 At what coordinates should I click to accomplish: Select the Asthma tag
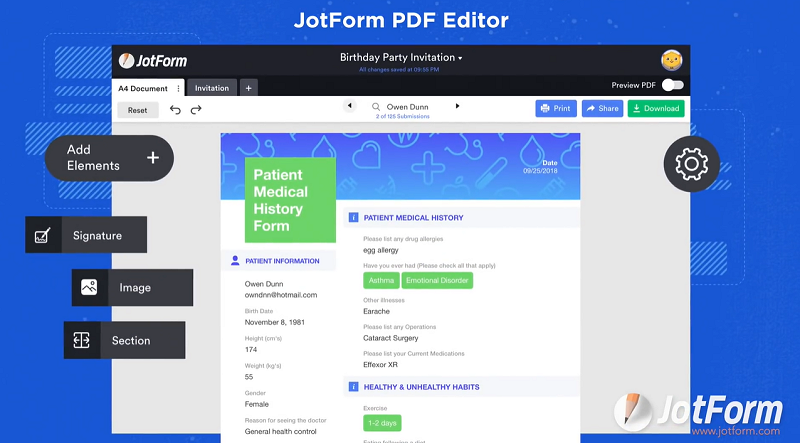(x=381, y=280)
